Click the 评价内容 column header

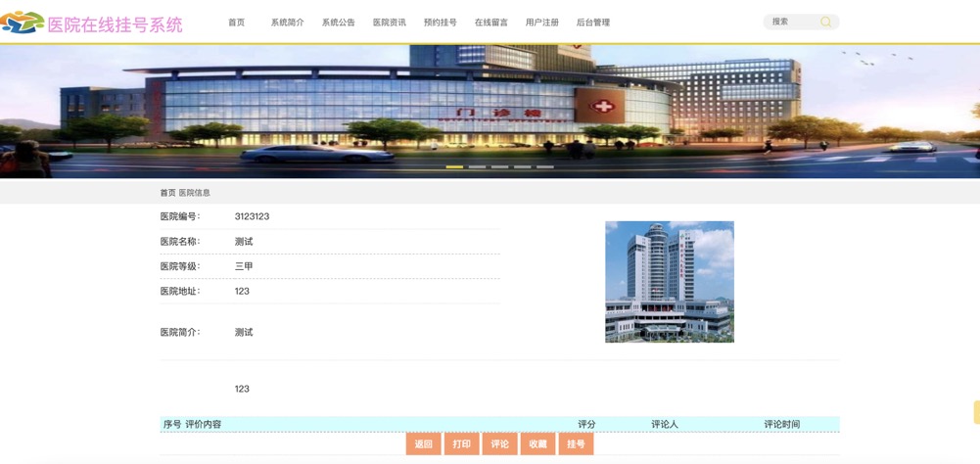coord(203,424)
